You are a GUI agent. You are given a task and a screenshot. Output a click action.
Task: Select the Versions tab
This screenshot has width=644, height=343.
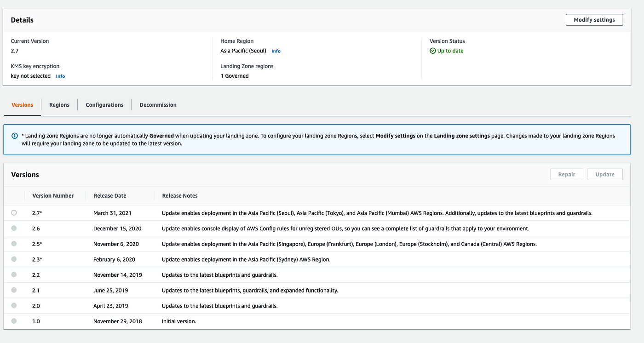pyautogui.click(x=22, y=105)
